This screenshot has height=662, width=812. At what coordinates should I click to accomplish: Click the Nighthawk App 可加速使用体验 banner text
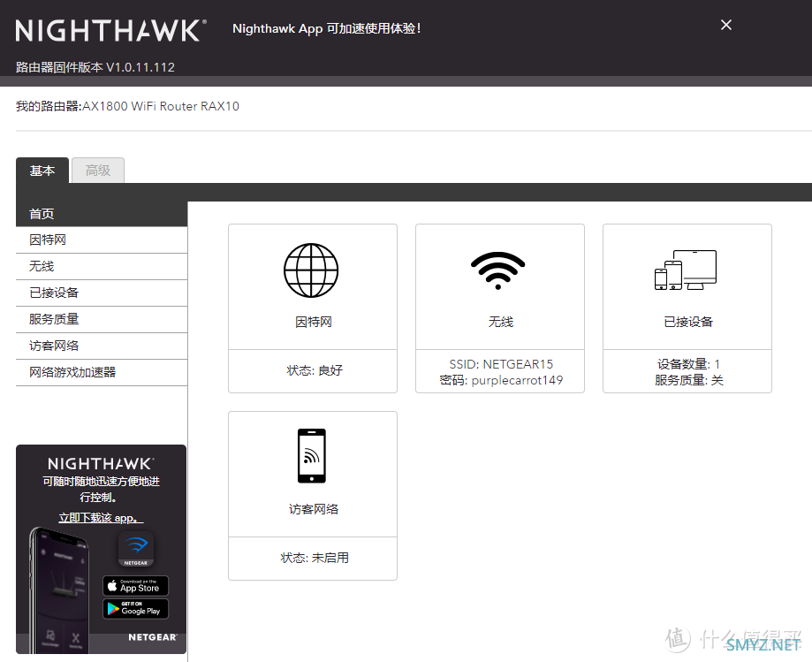[327, 28]
